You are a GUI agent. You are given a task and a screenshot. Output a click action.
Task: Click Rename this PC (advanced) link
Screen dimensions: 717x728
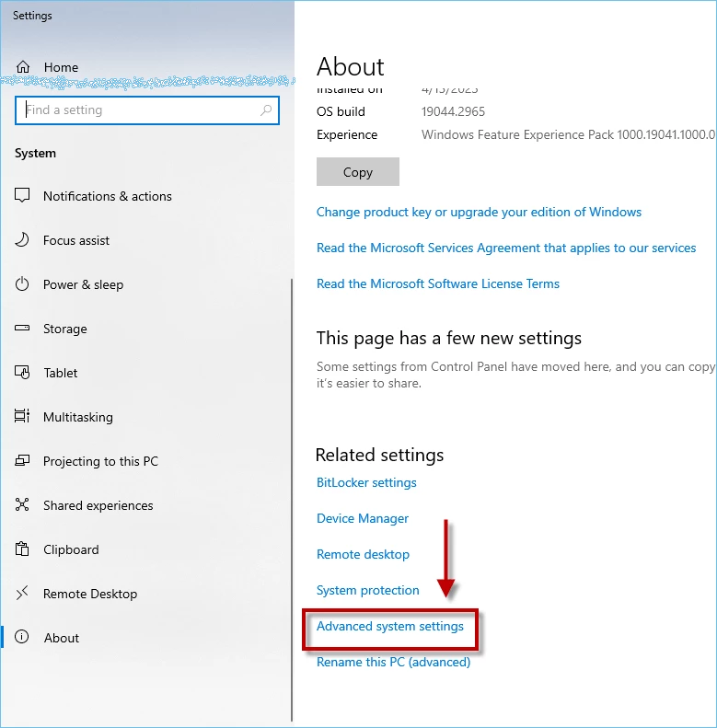click(393, 662)
